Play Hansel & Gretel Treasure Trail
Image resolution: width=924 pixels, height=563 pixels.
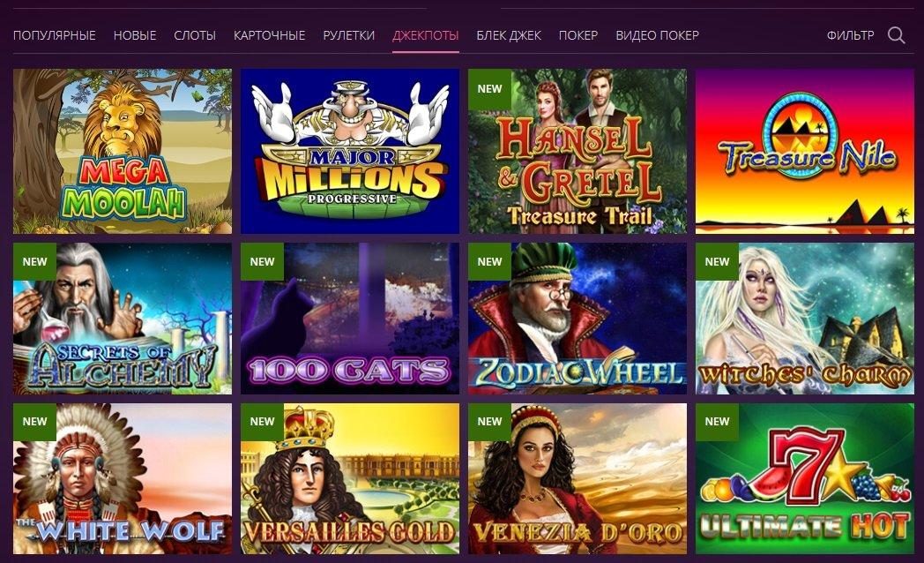coord(577,152)
